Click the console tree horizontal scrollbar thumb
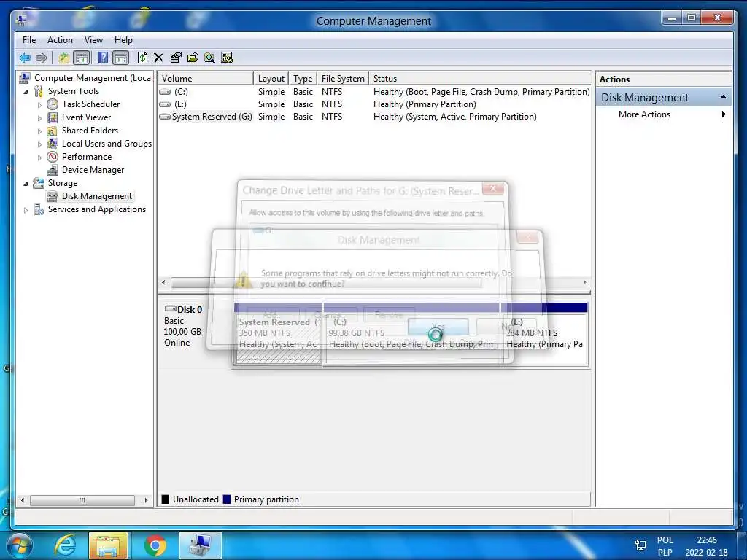 point(82,500)
